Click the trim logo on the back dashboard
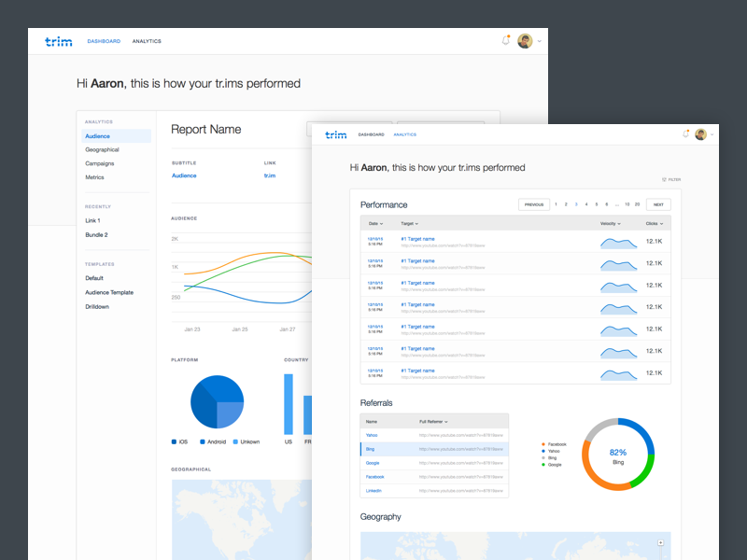 tap(58, 41)
